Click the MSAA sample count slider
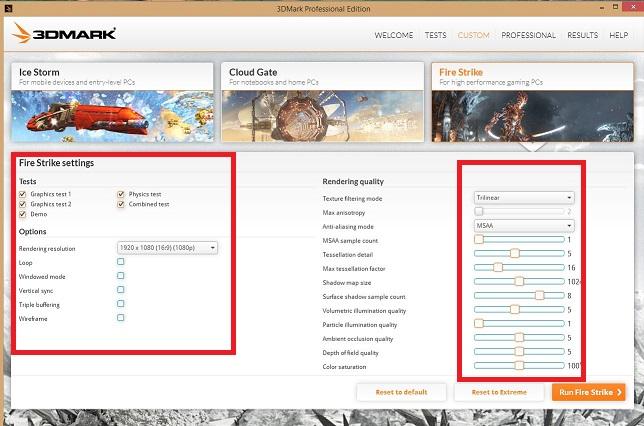644x426 pixels. pyautogui.click(x=519, y=239)
